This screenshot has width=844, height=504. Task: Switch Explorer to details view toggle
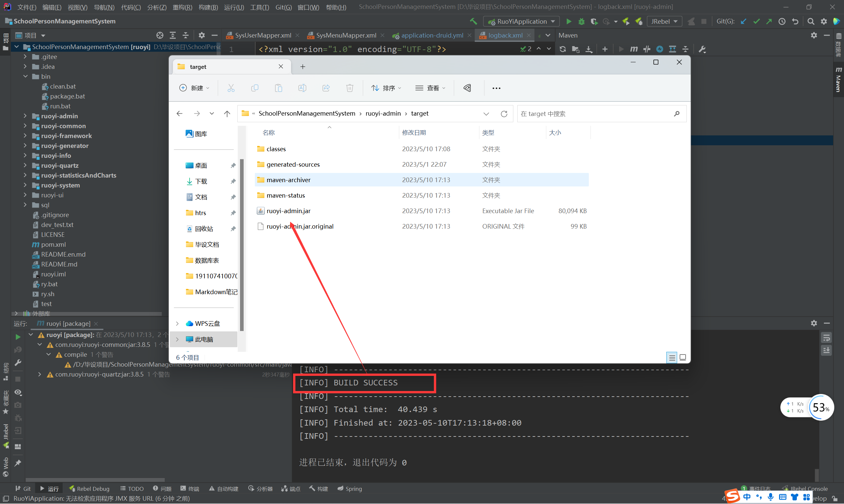tap(672, 357)
